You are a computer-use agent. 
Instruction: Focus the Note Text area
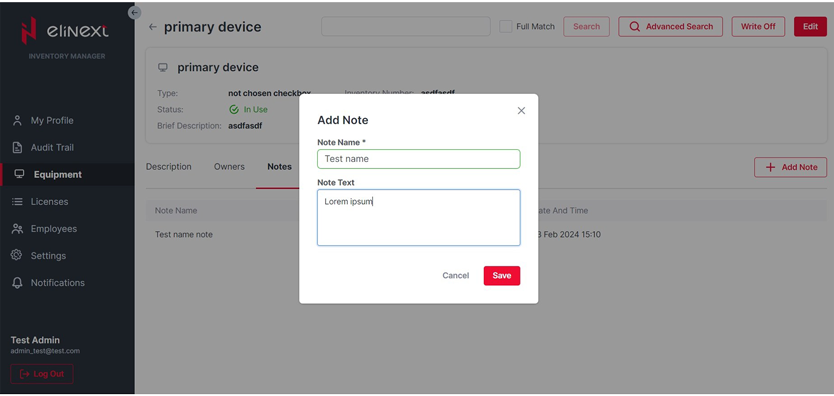click(419, 217)
